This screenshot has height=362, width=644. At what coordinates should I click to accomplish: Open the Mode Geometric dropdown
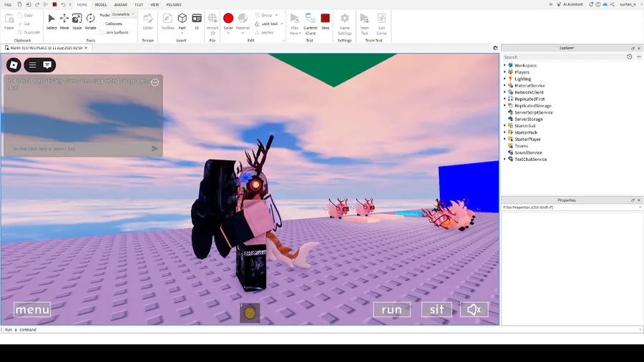coord(124,14)
